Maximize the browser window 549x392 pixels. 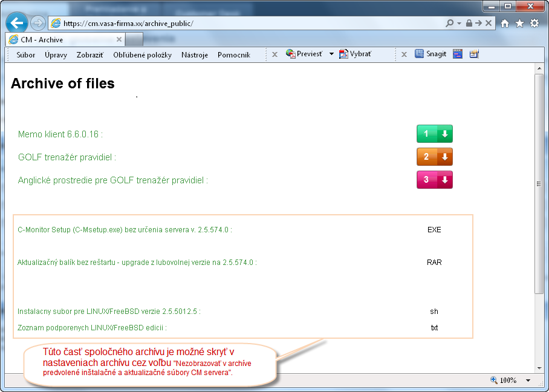508,7
